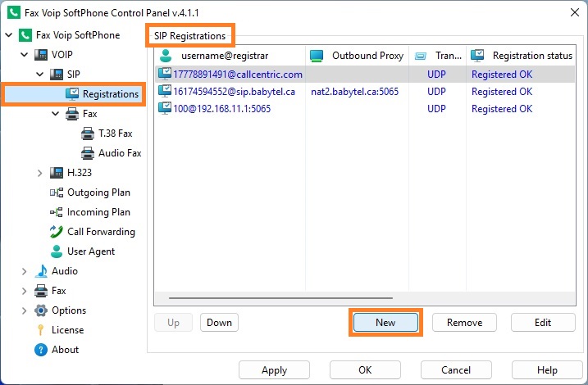Viewport: 588px width, 385px height.
Task: Move registration Down
Action: [x=219, y=323]
